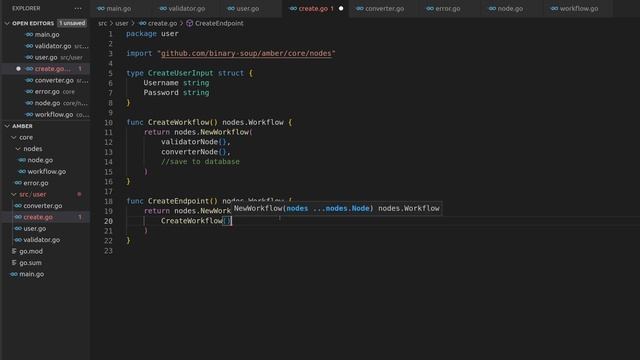This screenshot has height=360, width=640.
Task: Click the CreateEndpoint symbol icon in breadcrumb
Action: [x=190, y=24]
